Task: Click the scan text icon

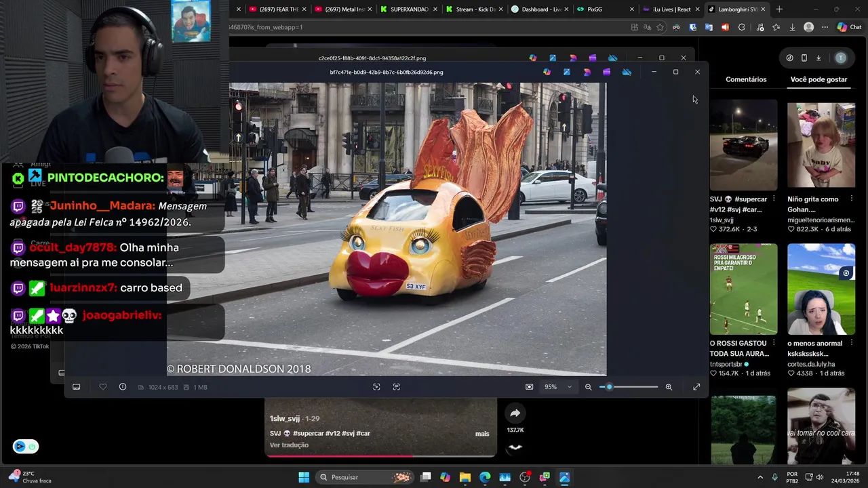Action: coord(397,387)
